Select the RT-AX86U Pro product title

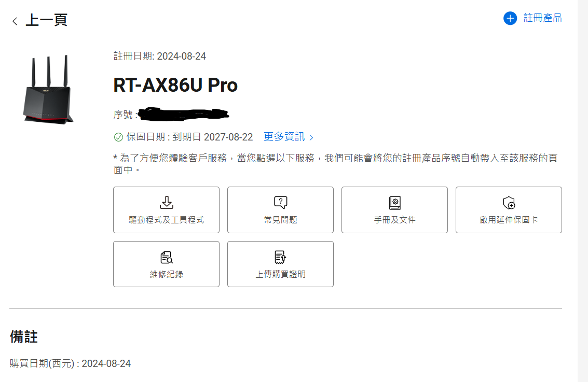pyautogui.click(x=175, y=85)
